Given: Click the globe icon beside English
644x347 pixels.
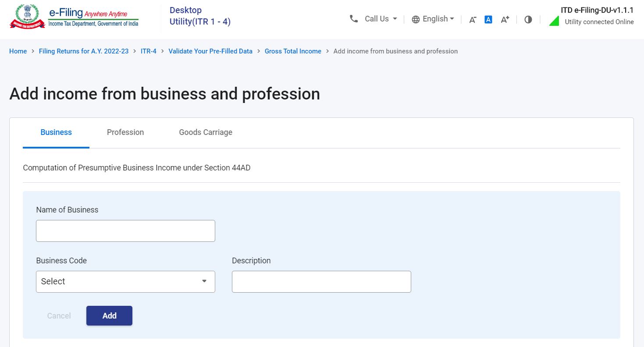Looking at the screenshot, I should [x=415, y=19].
